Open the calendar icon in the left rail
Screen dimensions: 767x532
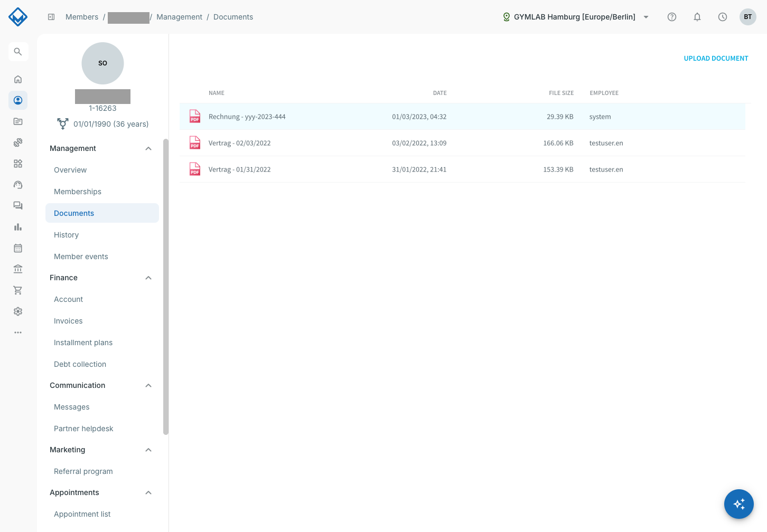coord(18,248)
